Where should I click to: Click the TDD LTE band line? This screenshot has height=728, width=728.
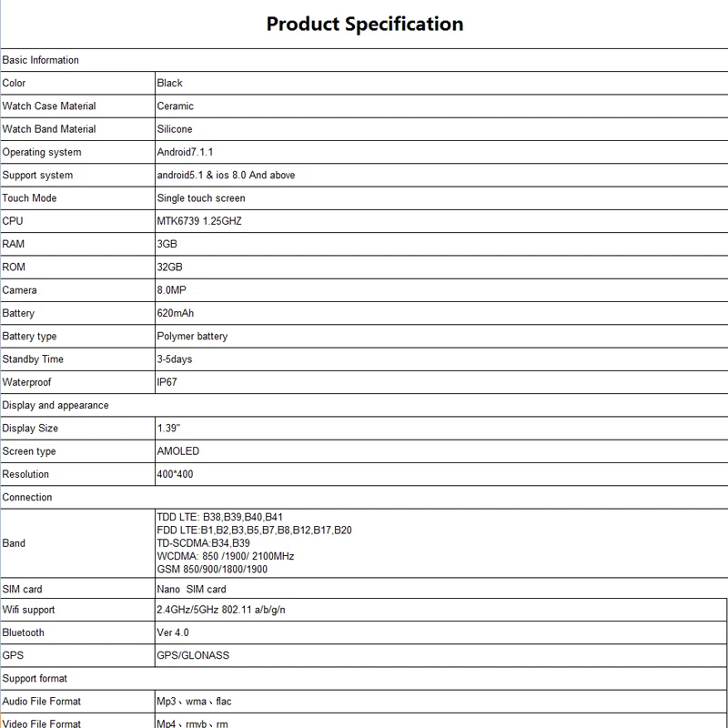tap(219, 517)
